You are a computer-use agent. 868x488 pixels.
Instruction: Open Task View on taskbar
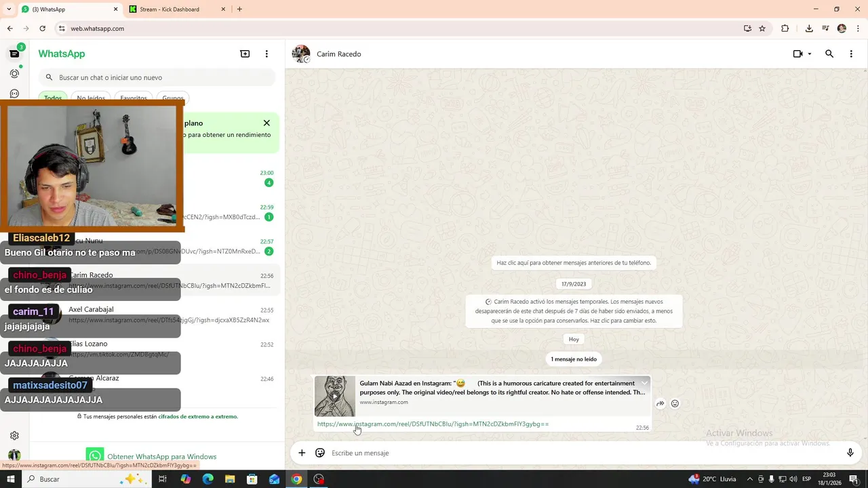(163, 479)
